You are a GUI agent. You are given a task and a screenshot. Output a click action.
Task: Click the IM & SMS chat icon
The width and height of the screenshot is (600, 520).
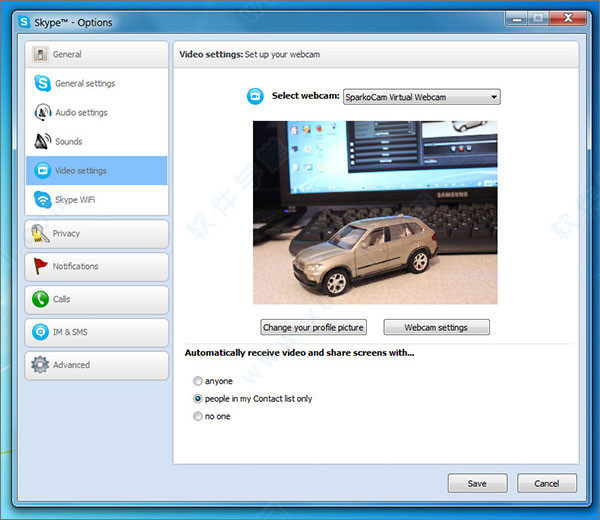click(x=40, y=332)
